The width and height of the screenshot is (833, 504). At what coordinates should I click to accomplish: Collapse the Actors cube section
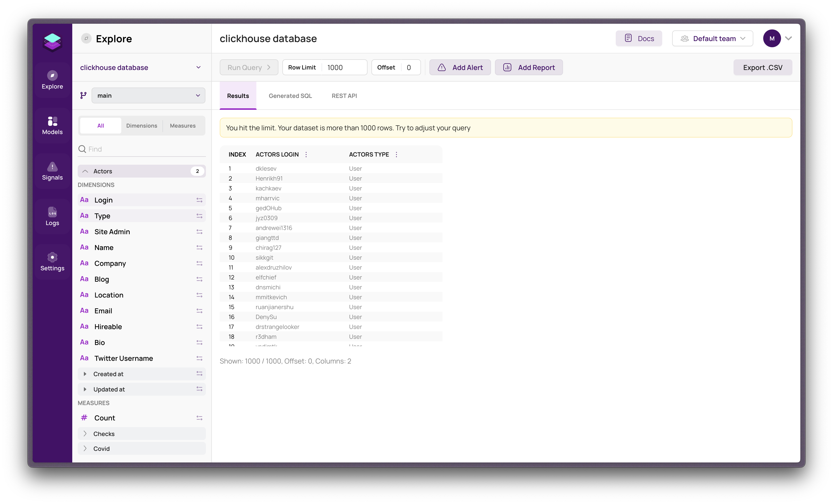tap(142, 171)
